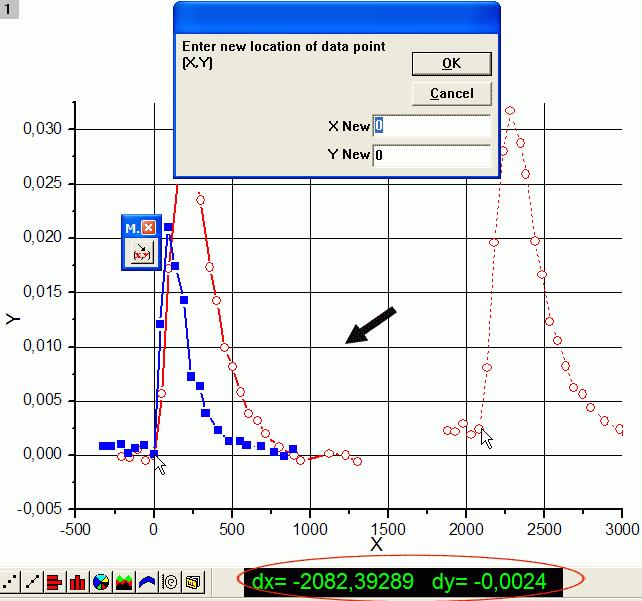Focus the X New input field

pos(432,126)
